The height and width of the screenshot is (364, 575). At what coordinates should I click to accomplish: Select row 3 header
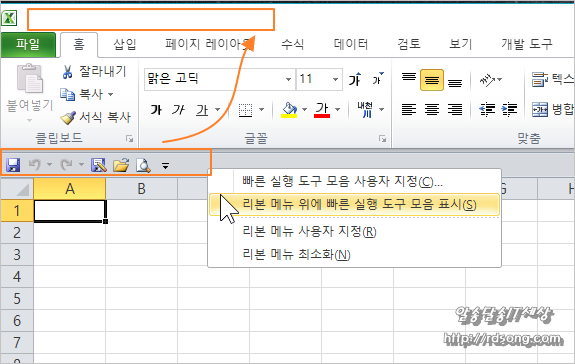17,254
